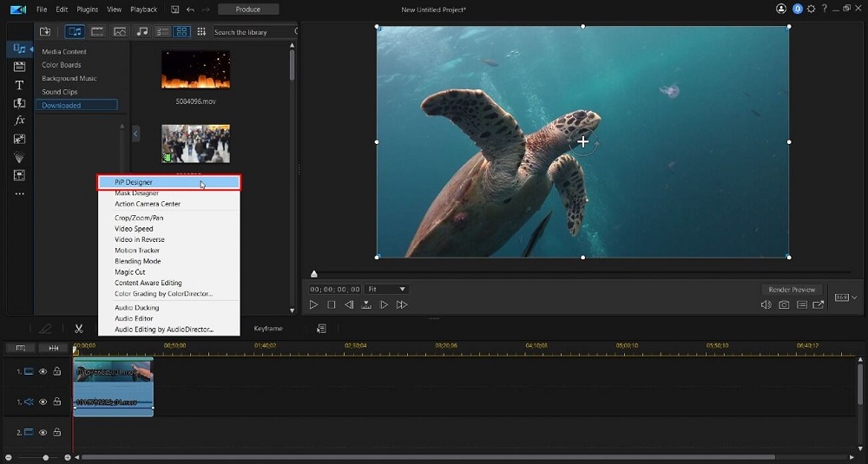868x464 pixels.
Task: Toggle visibility of video track 2
Action: pyautogui.click(x=43, y=432)
